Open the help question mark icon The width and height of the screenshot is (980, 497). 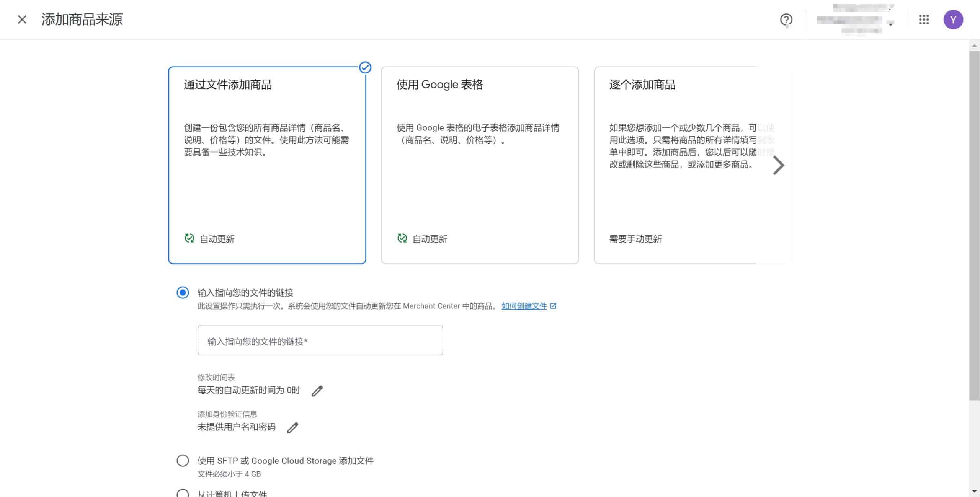click(x=786, y=20)
